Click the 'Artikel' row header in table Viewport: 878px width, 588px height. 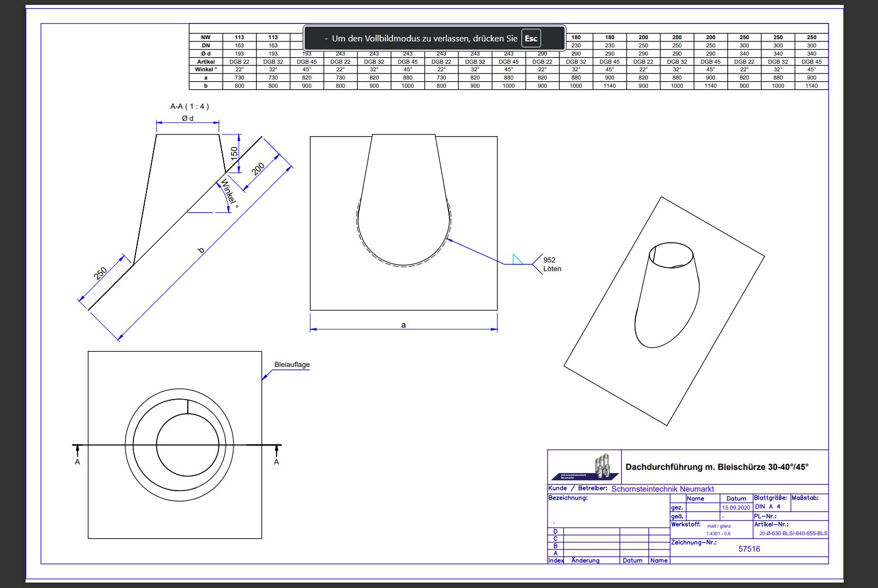pos(206,62)
